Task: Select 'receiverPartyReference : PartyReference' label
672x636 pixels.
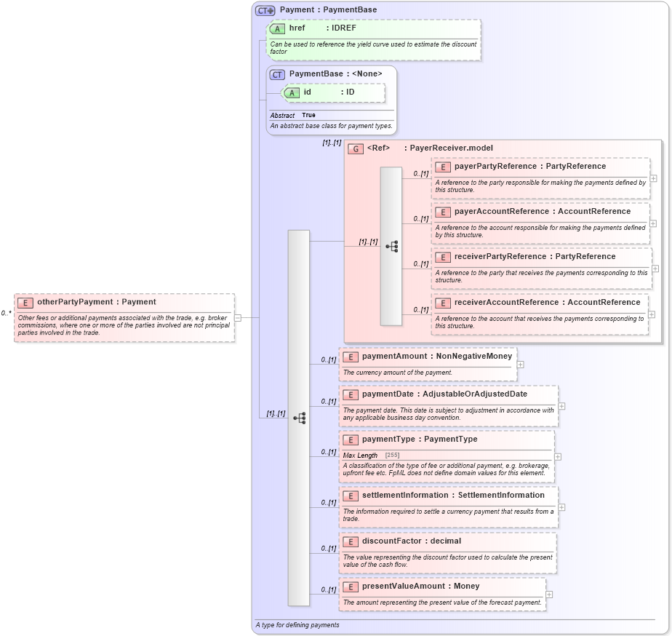Action: (535, 256)
